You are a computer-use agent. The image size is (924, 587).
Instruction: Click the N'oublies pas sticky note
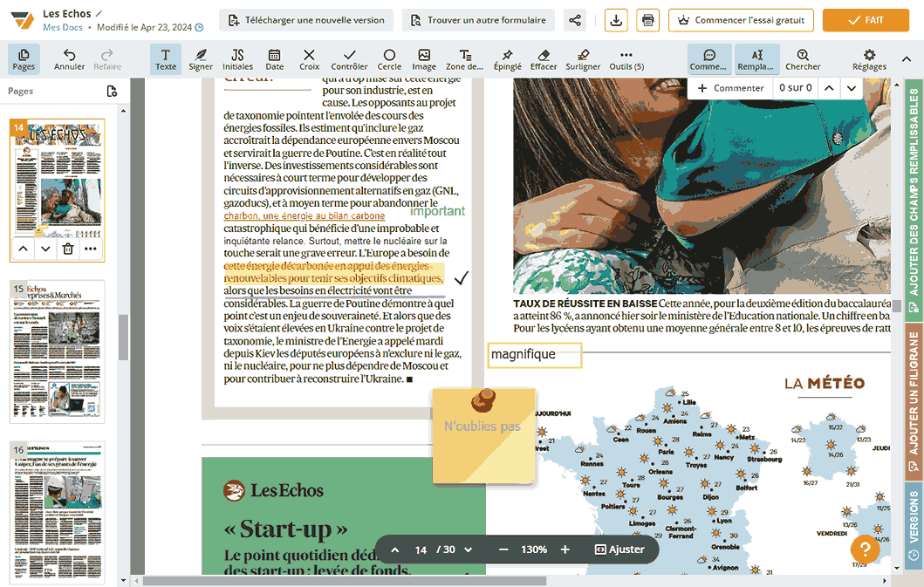click(x=483, y=436)
